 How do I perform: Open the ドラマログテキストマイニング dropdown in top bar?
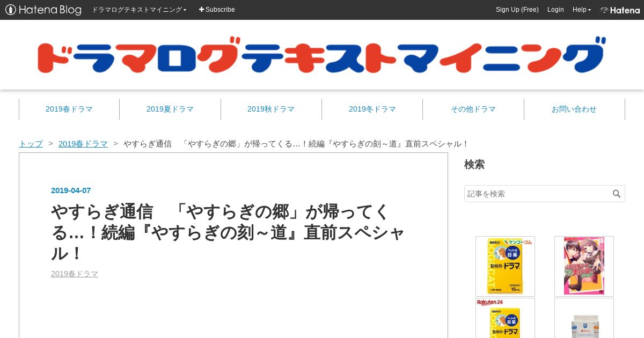[139, 10]
